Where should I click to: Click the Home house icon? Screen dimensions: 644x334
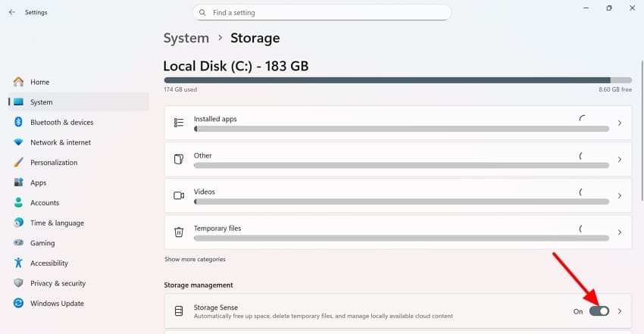click(18, 82)
